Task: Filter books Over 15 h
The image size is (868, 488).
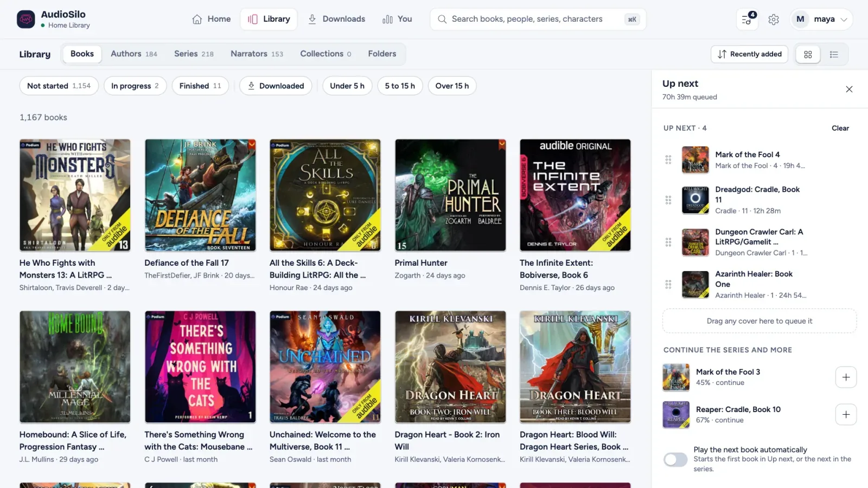Action: tap(452, 86)
